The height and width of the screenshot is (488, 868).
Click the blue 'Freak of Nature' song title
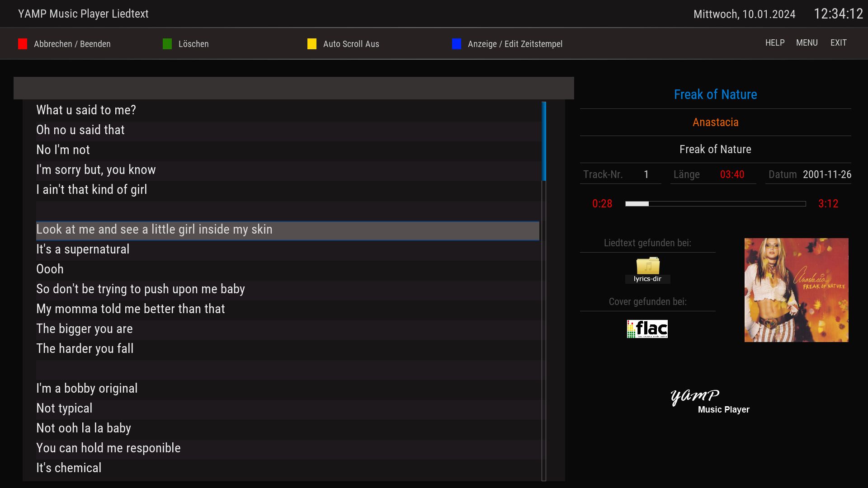click(715, 94)
